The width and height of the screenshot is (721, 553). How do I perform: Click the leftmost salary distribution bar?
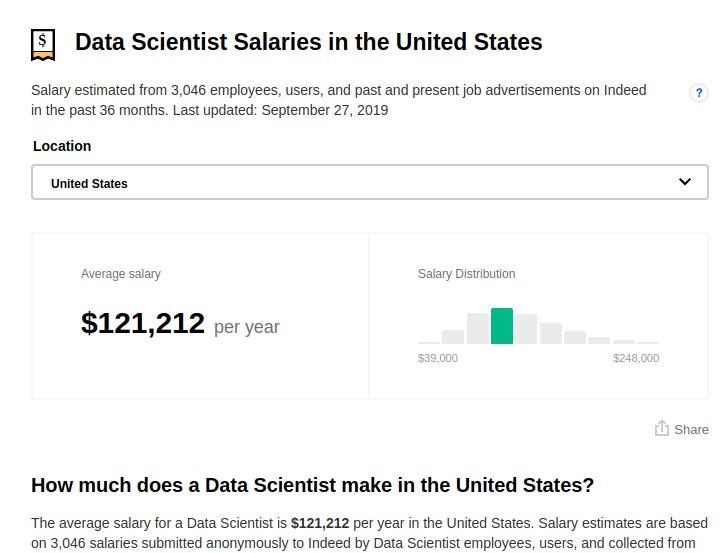[x=429, y=342]
